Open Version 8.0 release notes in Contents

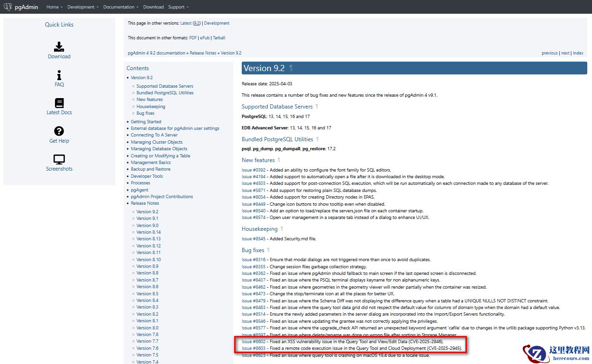tap(147, 328)
